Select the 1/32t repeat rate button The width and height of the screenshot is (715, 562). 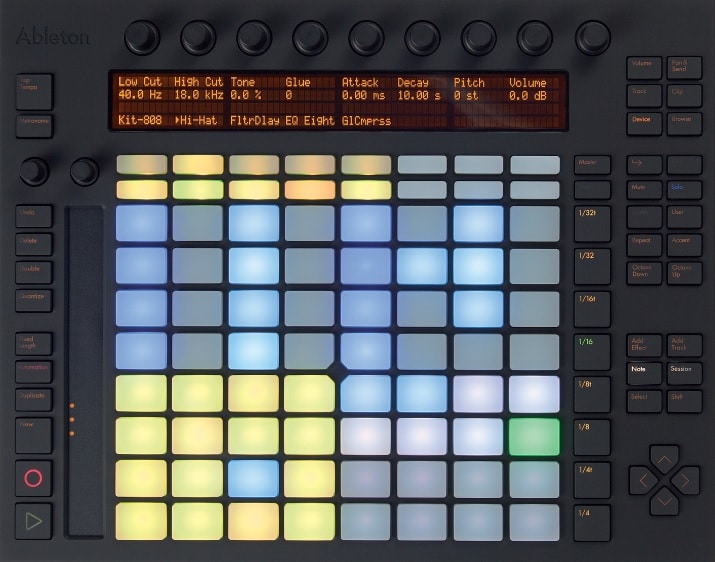[592, 224]
